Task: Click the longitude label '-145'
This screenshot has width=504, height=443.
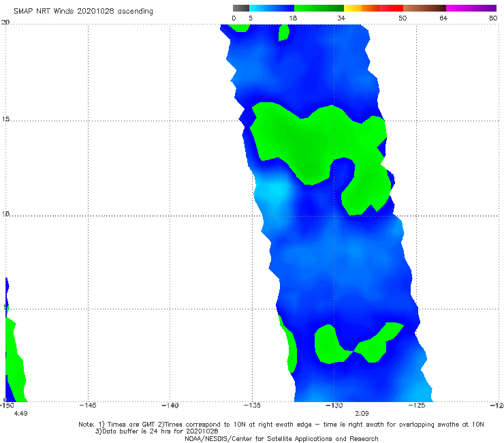Action: pyautogui.click(x=88, y=406)
